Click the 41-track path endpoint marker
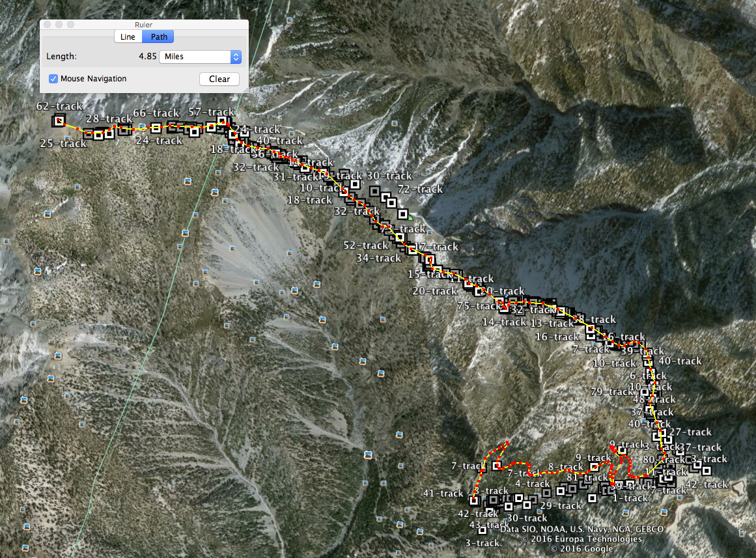756x558 pixels. click(474, 501)
